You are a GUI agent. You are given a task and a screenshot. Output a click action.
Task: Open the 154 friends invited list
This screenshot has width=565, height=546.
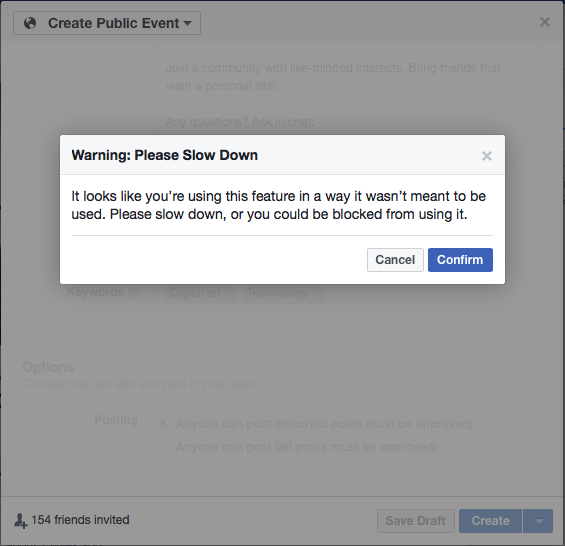tap(80, 520)
